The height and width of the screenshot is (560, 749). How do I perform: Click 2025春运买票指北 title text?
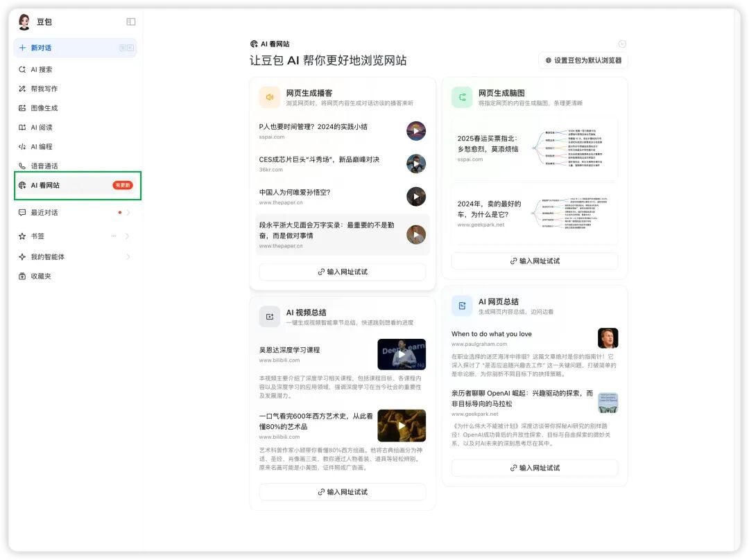(488, 143)
